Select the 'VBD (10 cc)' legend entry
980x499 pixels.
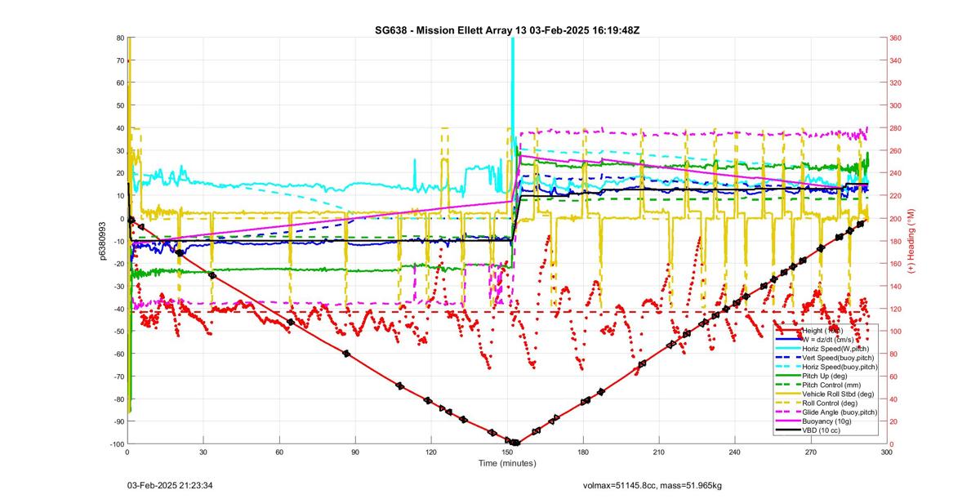[x=826, y=431]
